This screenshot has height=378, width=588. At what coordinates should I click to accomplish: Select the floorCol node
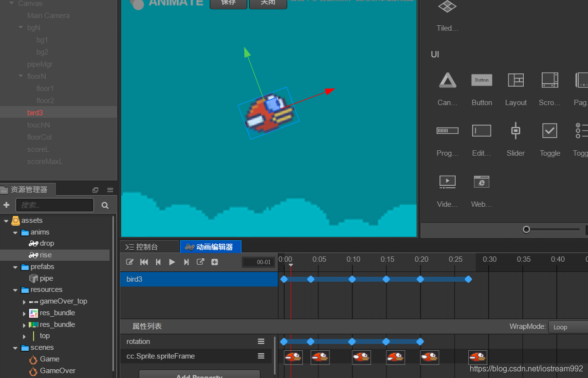(39, 137)
